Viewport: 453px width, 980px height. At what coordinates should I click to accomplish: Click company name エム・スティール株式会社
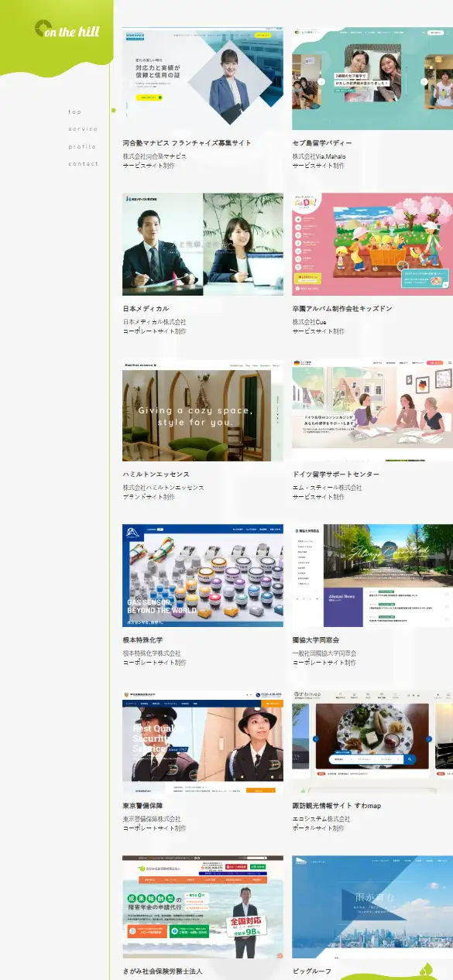[x=327, y=488]
